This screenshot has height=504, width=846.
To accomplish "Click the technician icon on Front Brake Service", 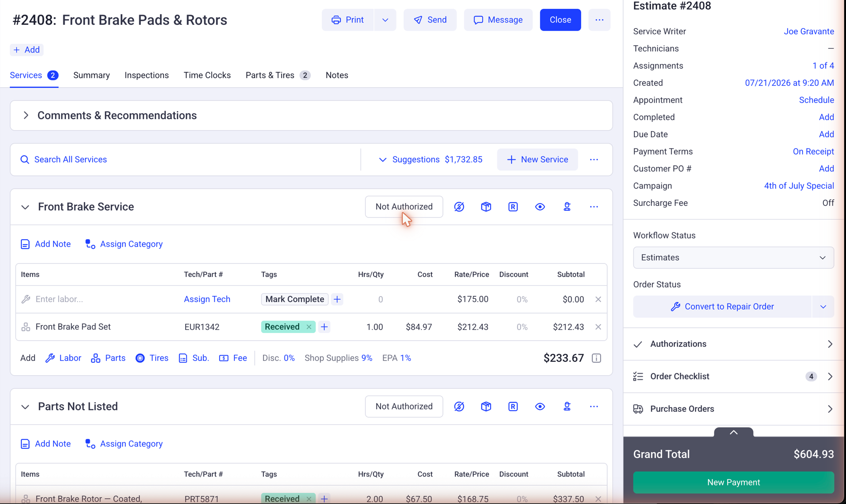I will pos(567,207).
